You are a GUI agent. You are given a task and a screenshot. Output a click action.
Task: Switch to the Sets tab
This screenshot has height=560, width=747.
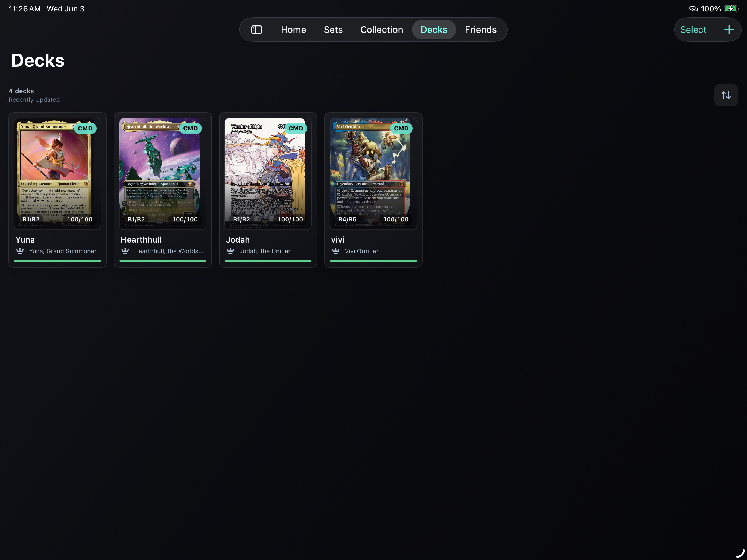pyautogui.click(x=333, y=30)
